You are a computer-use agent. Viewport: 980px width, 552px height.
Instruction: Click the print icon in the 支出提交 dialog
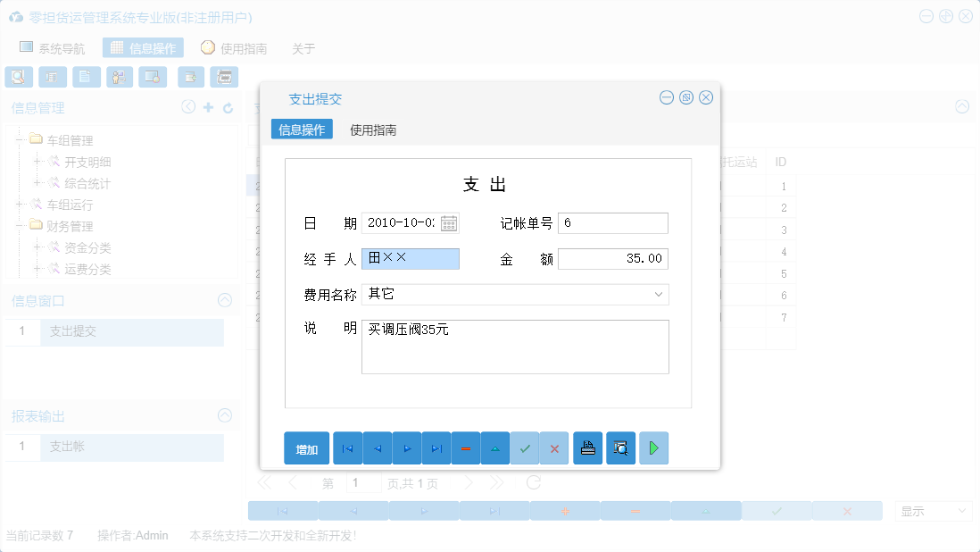(587, 447)
